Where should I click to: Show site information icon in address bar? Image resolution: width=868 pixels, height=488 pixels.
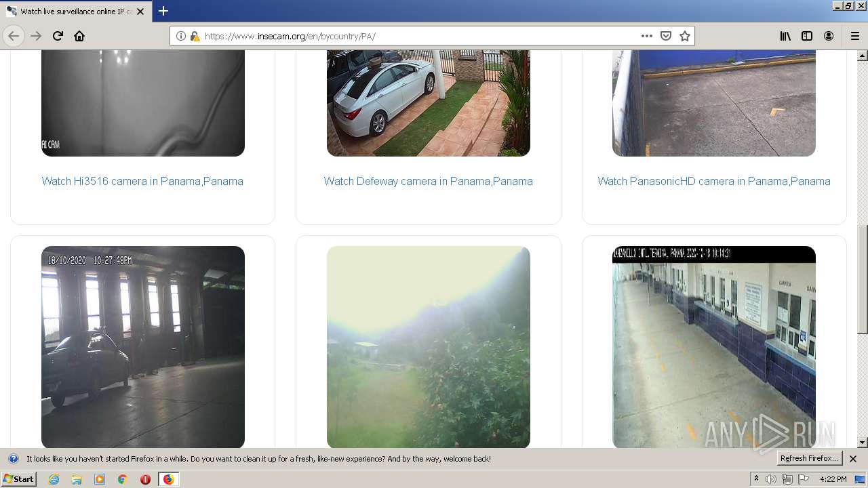coord(181,36)
